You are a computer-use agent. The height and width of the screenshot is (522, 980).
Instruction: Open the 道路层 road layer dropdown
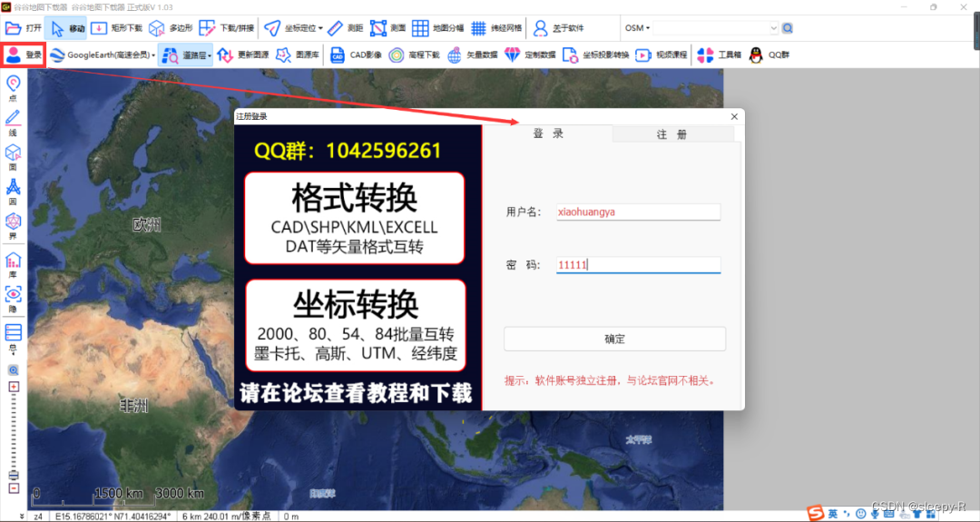186,55
